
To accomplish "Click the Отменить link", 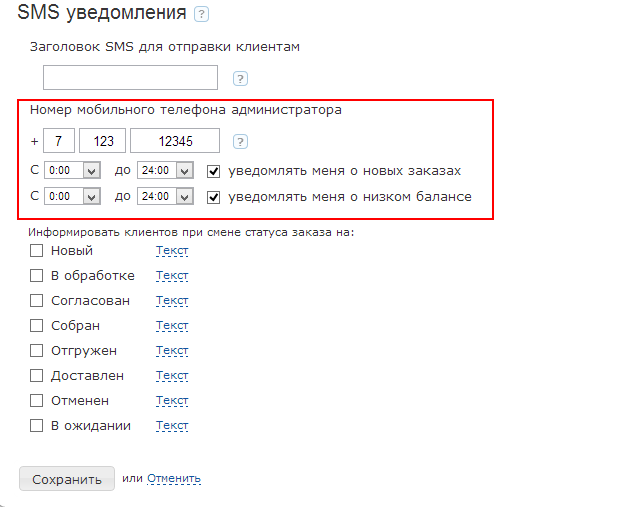I will [x=174, y=478].
